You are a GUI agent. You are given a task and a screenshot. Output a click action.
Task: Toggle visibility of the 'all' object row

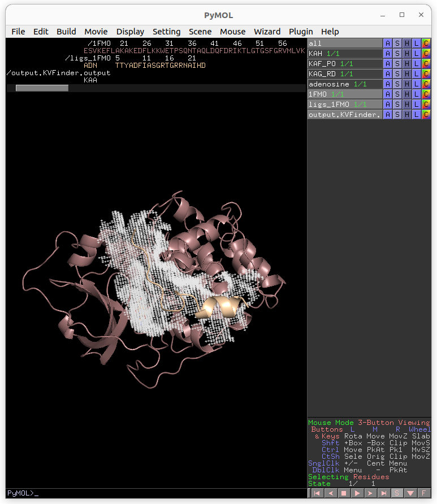[345, 44]
